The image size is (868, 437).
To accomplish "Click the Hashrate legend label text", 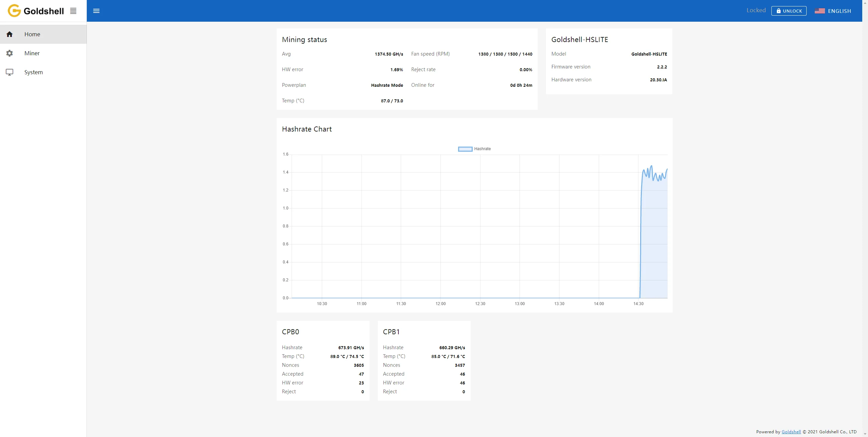I will click(x=482, y=149).
